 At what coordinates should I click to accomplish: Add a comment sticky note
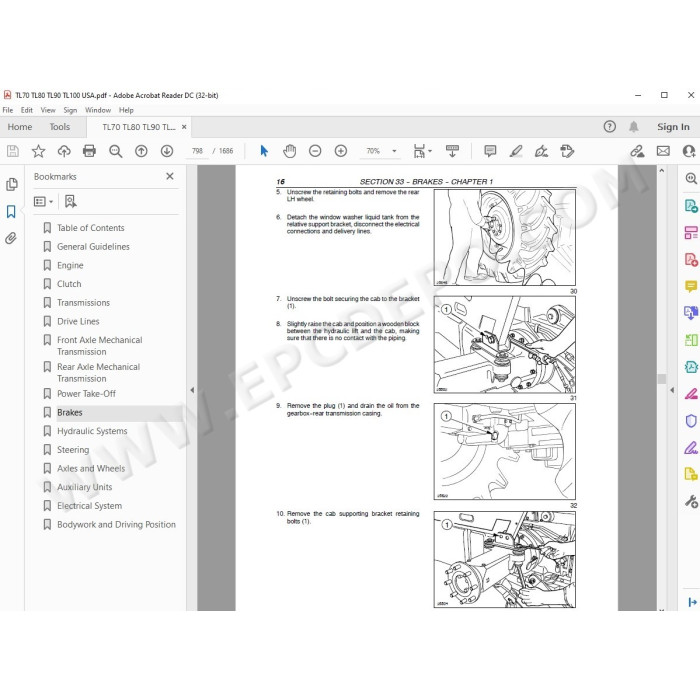click(490, 151)
